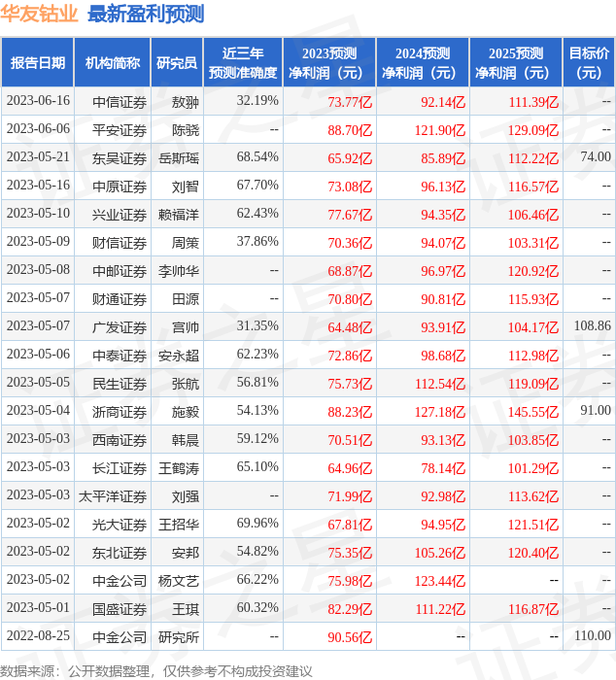Screen dimensions: 616x680
Task: Click the date 2022-08-25
Action: pyautogui.click(x=38, y=636)
